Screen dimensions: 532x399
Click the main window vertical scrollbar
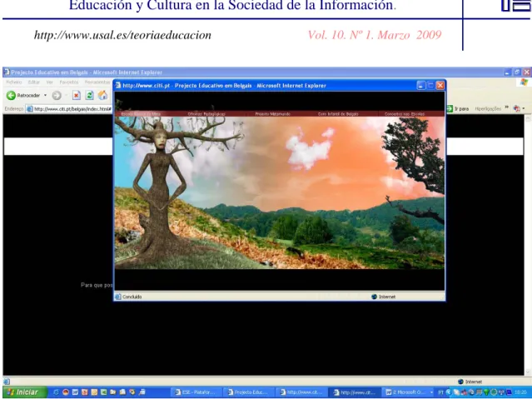[528, 245]
